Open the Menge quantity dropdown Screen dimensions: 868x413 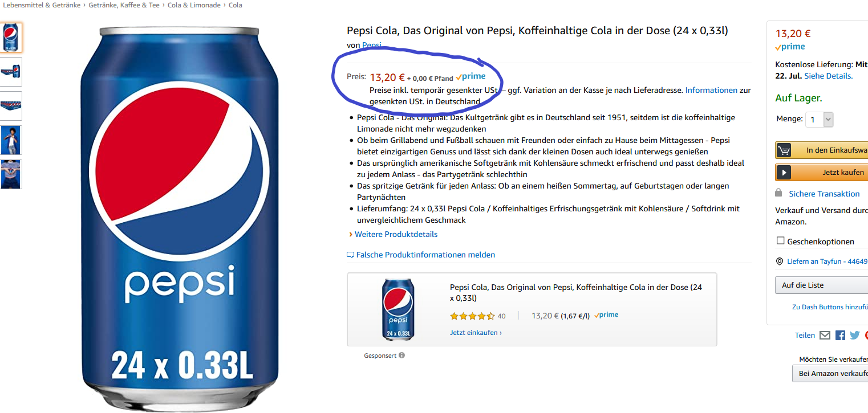click(x=820, y=120)
